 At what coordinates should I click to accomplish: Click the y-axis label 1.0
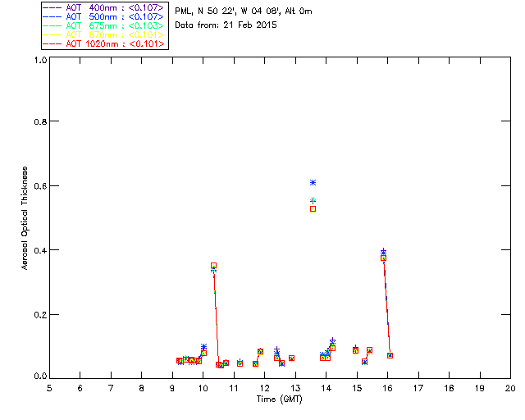pyautogui.click(x=40, y=60)
